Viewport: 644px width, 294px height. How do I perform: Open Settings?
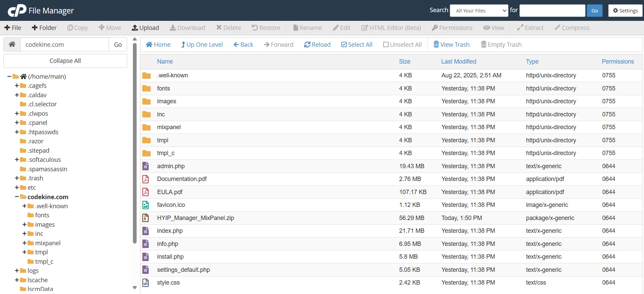pos(625,11)
